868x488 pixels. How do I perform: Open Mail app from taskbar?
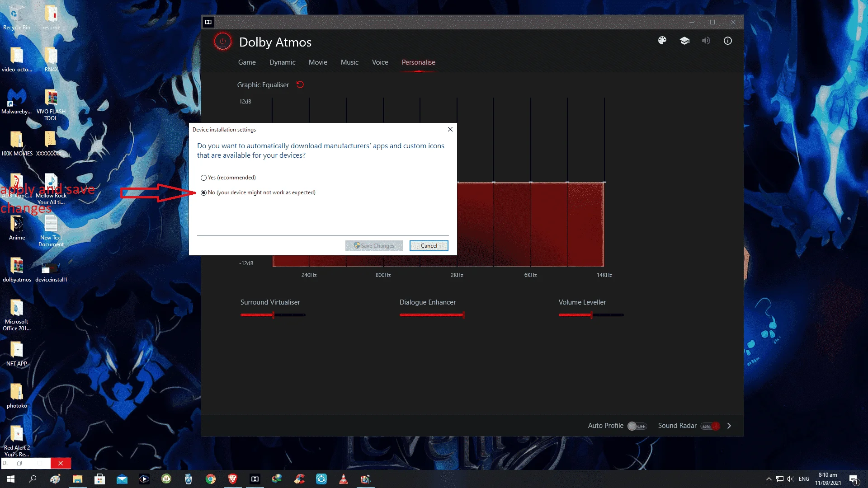[122, 479]
